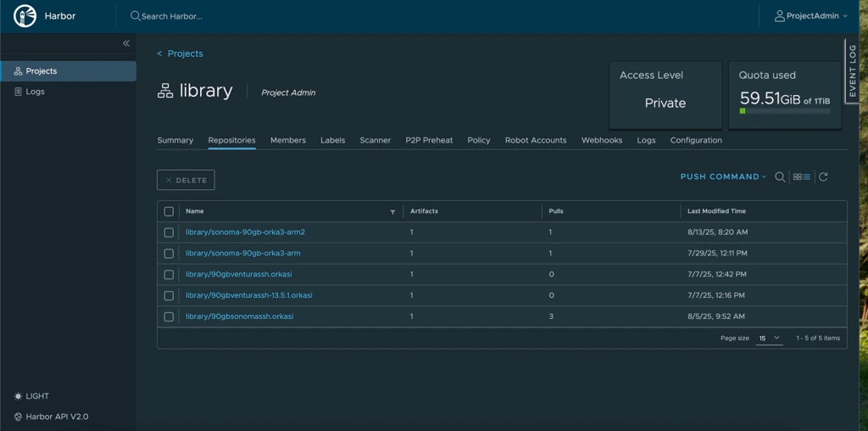The image size is (868, 431).
Task: Collapse the sidebar with double-chevron icon
Action: (126, 43)
